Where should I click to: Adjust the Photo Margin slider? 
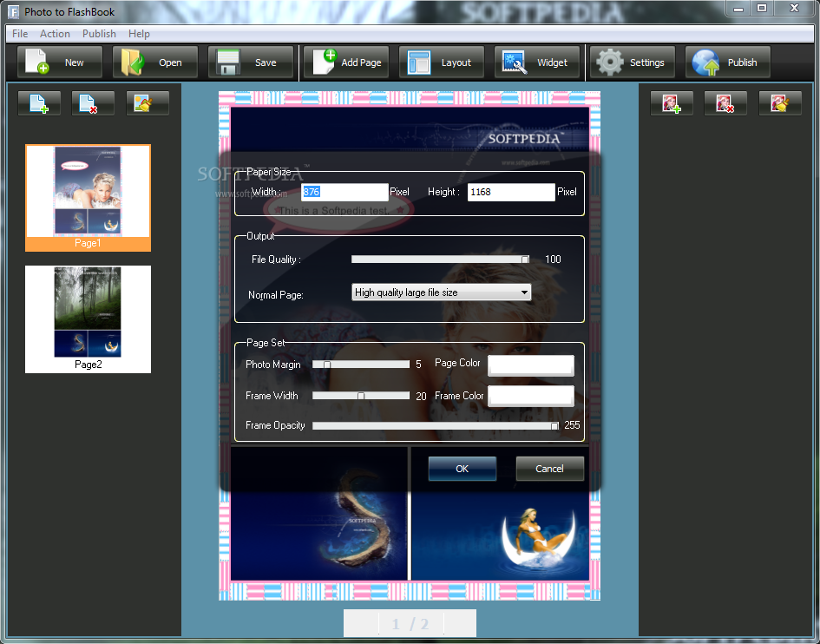pos(361,365)
